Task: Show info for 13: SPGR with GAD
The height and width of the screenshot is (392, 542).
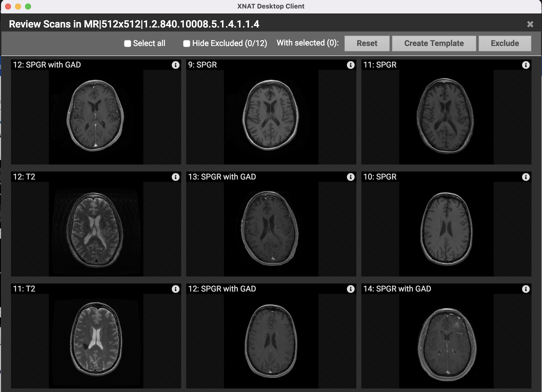Action: 351,177
